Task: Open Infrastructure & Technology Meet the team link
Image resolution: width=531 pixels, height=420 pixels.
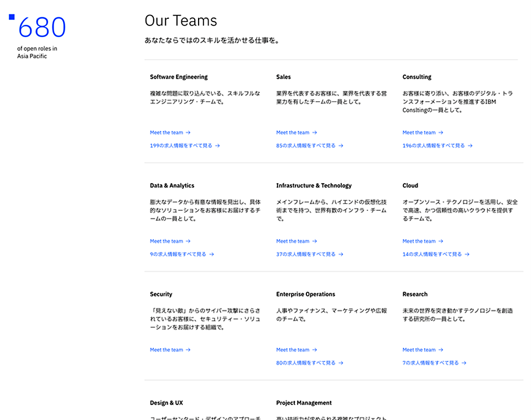Action: [x=293, y=241]
